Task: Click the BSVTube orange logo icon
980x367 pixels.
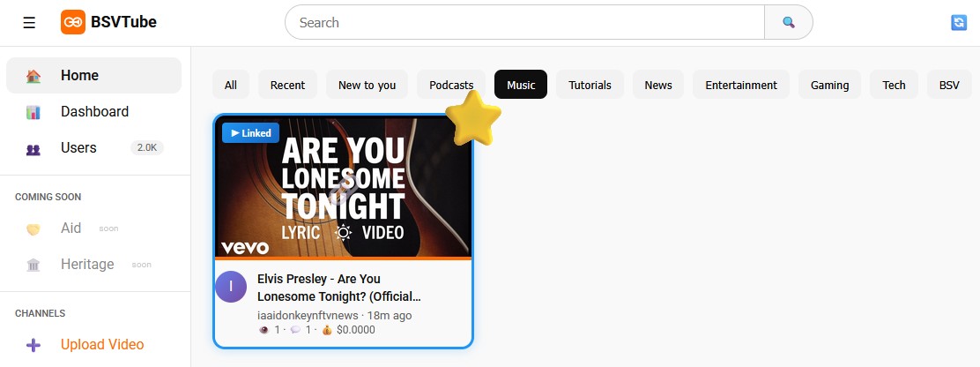Action: [x=73, y=23]
